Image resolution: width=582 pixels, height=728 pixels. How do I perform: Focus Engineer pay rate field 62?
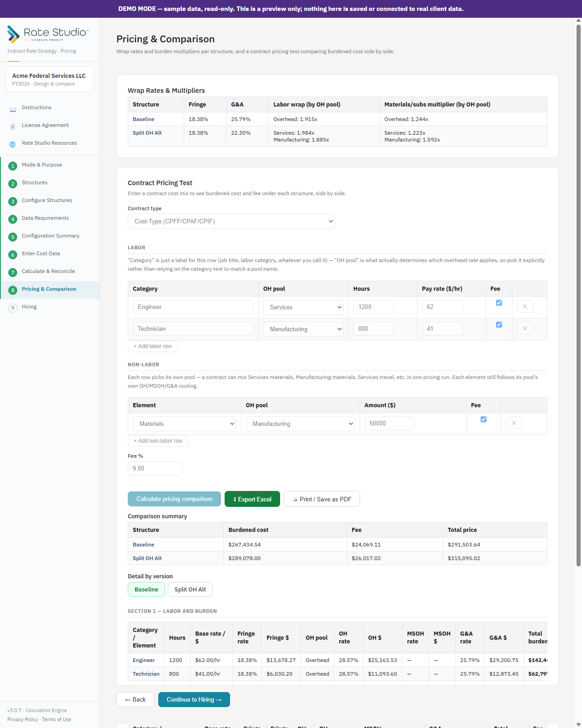[442, 307]
